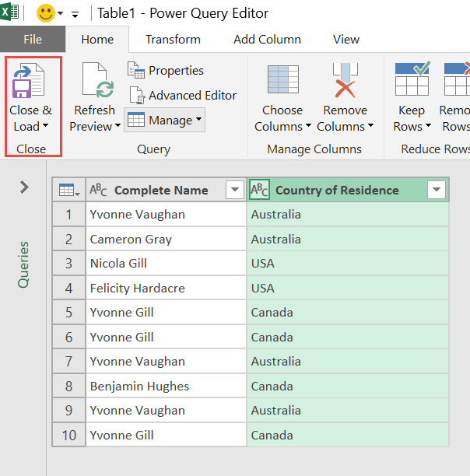Switch to the Transform ribbon tab
The height and width of the screenshot is (476, 470).
tap(173, 40)
